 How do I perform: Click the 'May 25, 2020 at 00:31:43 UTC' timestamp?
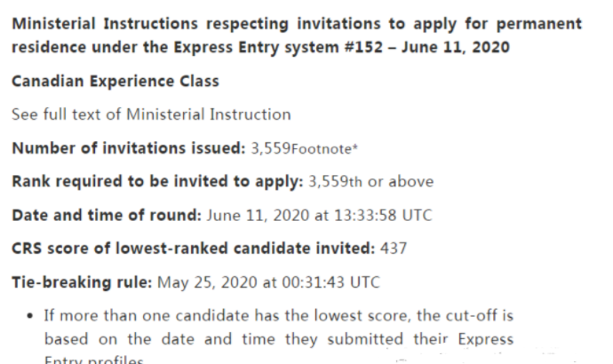coord(268,282)
